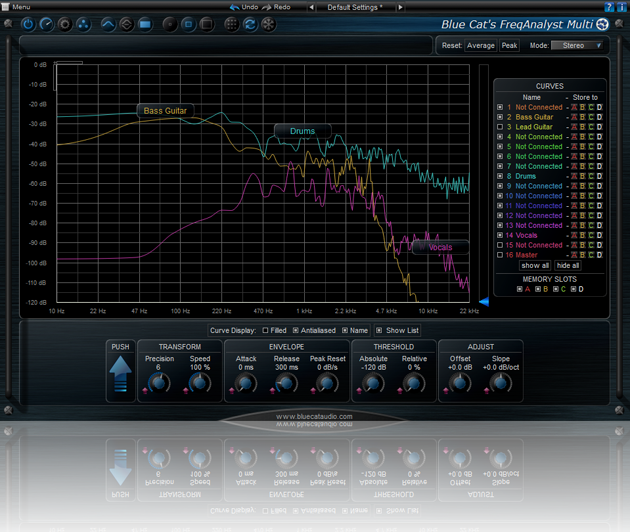Viewport: 630px width, 532px height.
Task: Click the Absolute threshold knob
Action: [x=373, y=383]
